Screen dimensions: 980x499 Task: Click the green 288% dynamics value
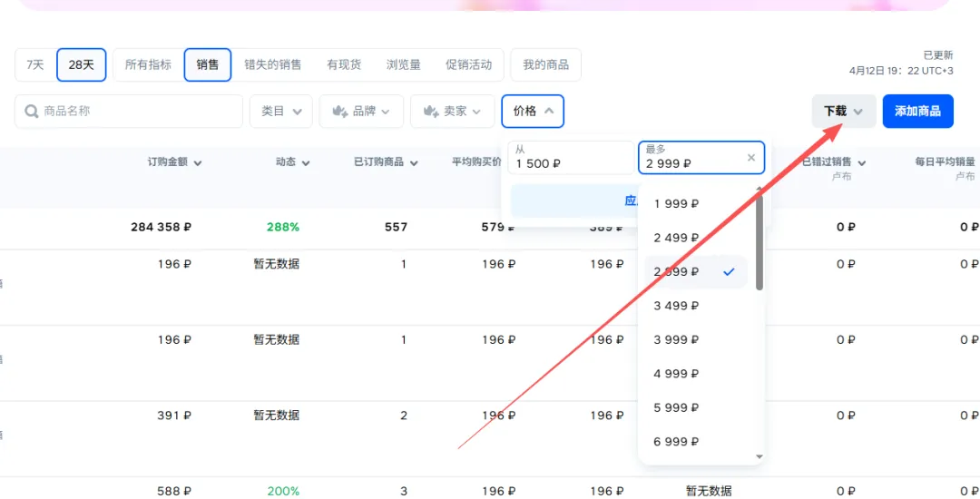(x=283, y=228)
